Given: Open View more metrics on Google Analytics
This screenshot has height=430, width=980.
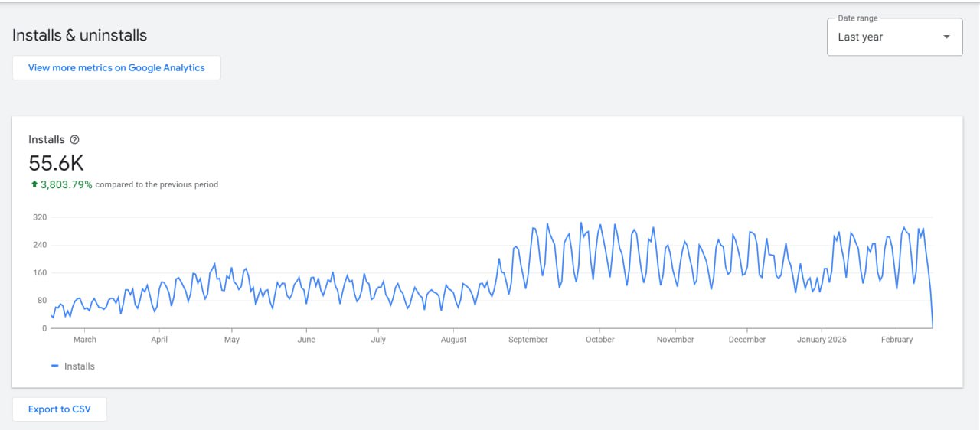Looking at the screenshot, I should coord(116,67).
